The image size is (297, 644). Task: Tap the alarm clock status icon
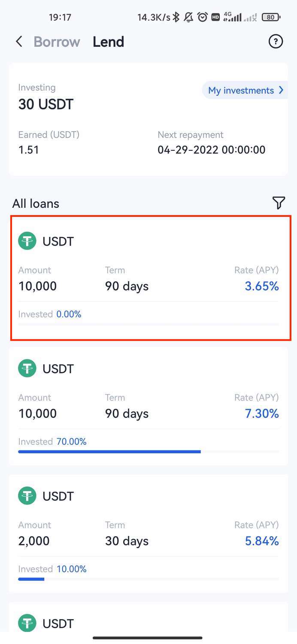click(x=203, y=17)
